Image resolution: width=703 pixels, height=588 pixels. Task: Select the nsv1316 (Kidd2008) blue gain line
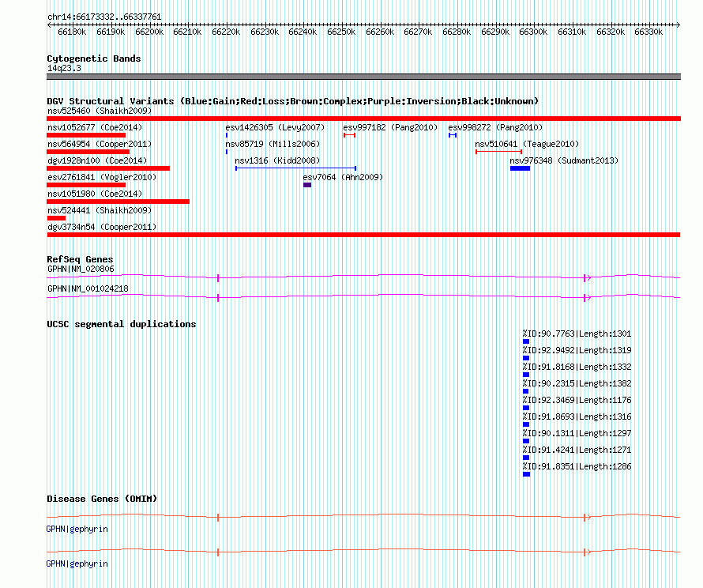[x=296, y=168]
